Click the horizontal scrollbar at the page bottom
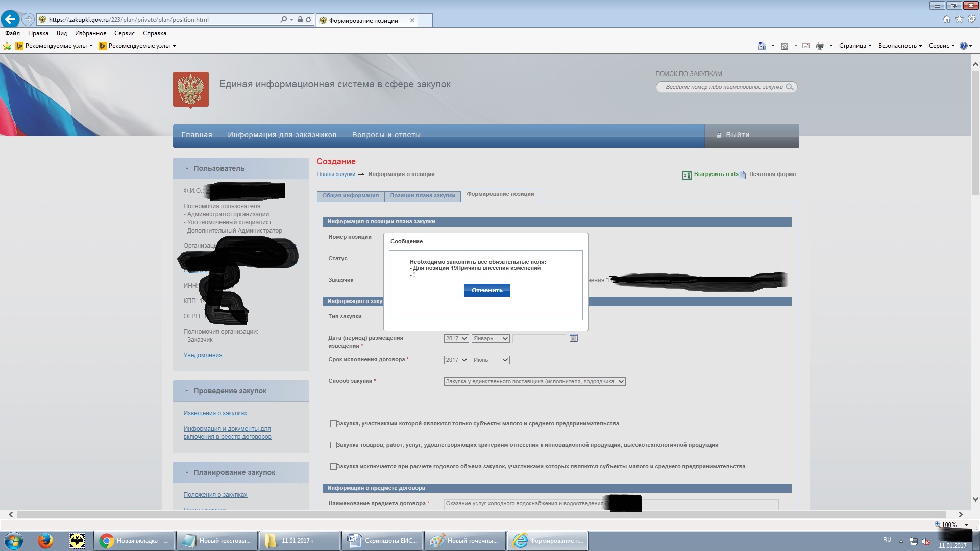The image size is (980, 551). click(480, 515)
